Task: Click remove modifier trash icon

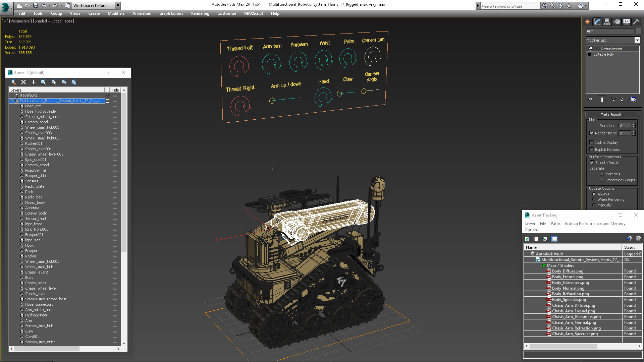Action: coord(622,100)
